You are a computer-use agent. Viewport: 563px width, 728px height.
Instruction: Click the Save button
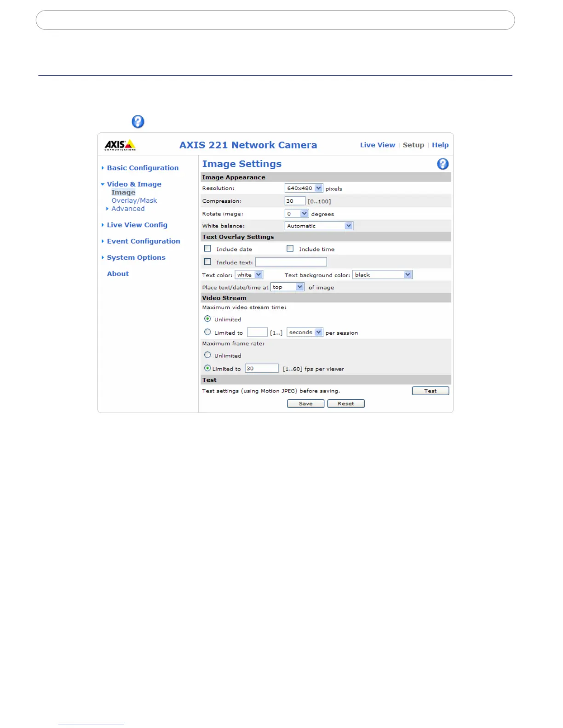(305, 404)
